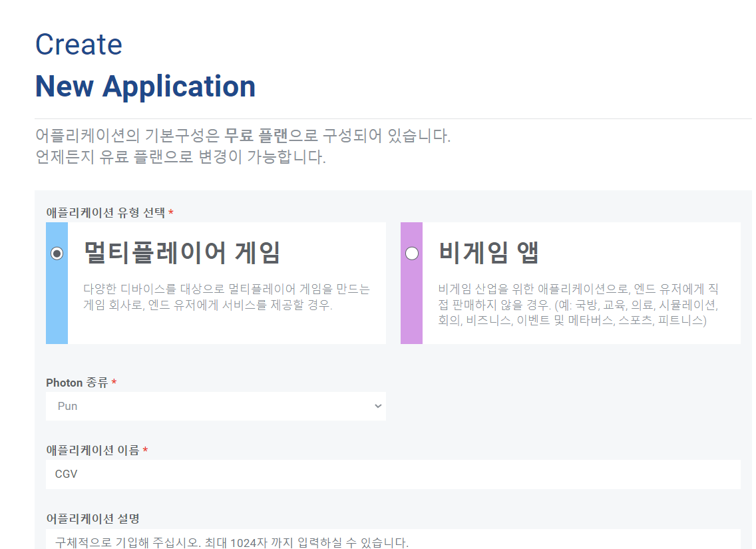Click the 멀티플레이어 게임 card heading

click(182, 253)
